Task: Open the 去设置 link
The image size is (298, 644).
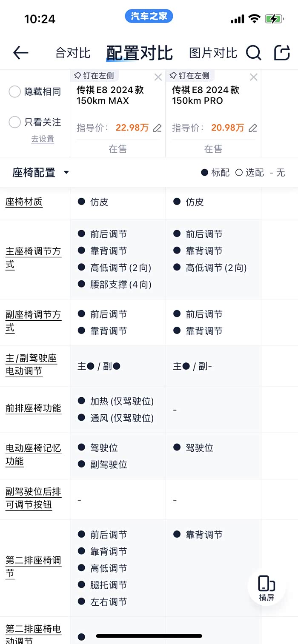Action: (x=43, y=139)
